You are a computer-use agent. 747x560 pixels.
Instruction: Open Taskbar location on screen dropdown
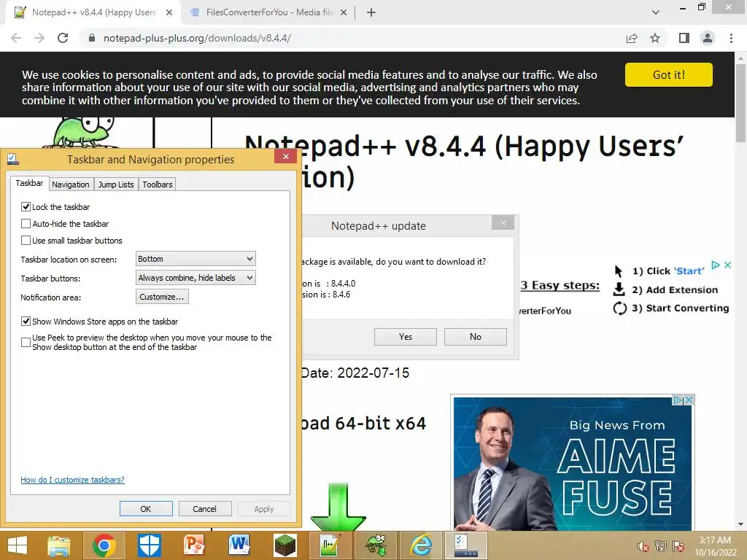(196, 259)
